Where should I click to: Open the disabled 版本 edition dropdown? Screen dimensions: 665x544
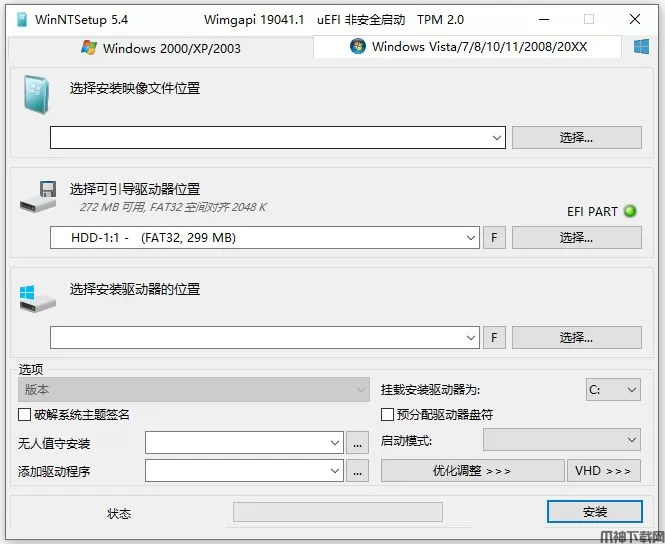coord(194,389)
